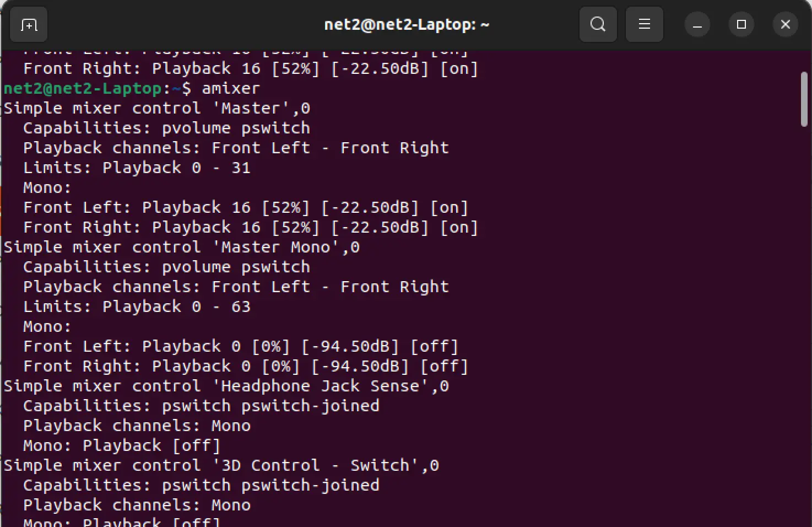The height and width of the screenshot is (527, 812).
Task: Click 'Capabilities: pswitch pswitch-joined' under 3D Control
Action: click(201, 485)
